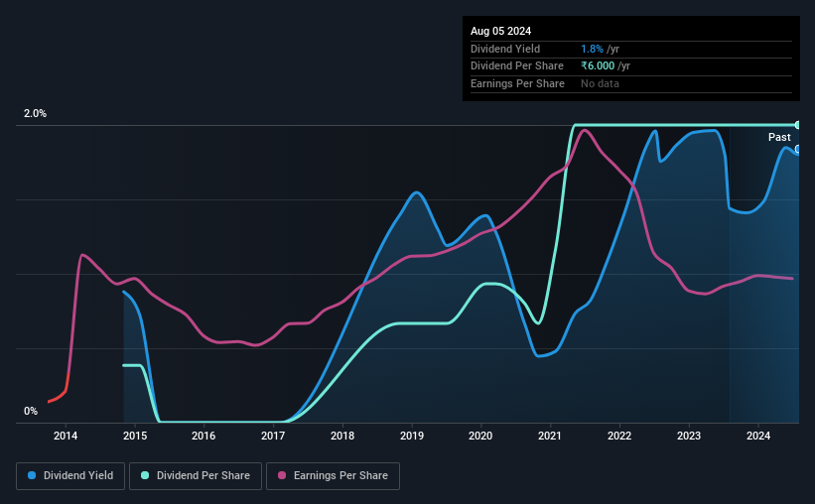Select the 2019 x-axis label

point(412,436)
